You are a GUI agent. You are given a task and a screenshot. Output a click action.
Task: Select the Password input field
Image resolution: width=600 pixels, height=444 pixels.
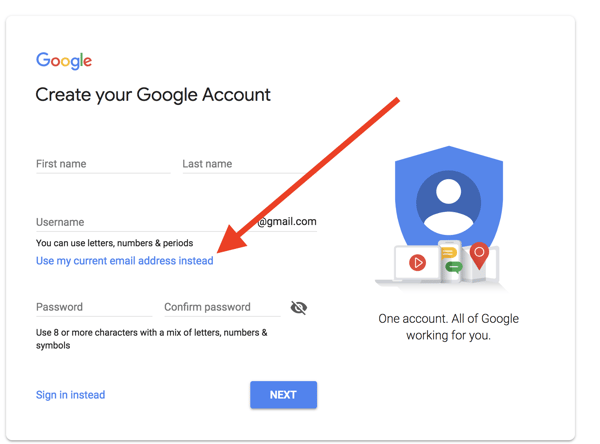(94, 307)
